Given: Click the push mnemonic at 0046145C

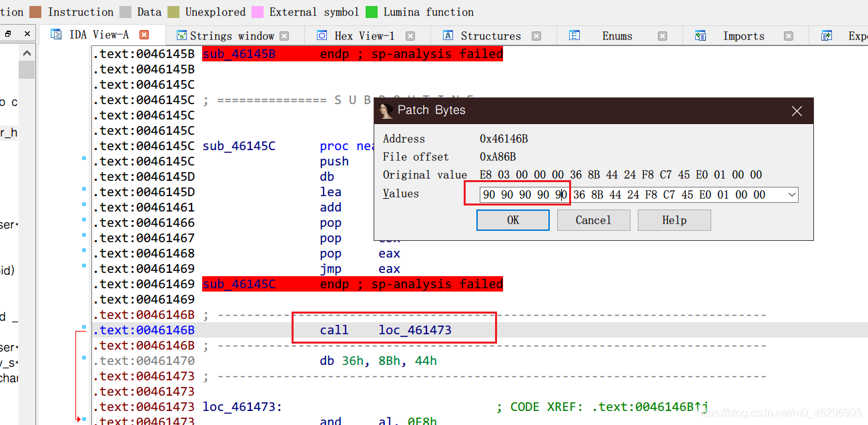Looking at the screenshot, I should pos(334,161).
